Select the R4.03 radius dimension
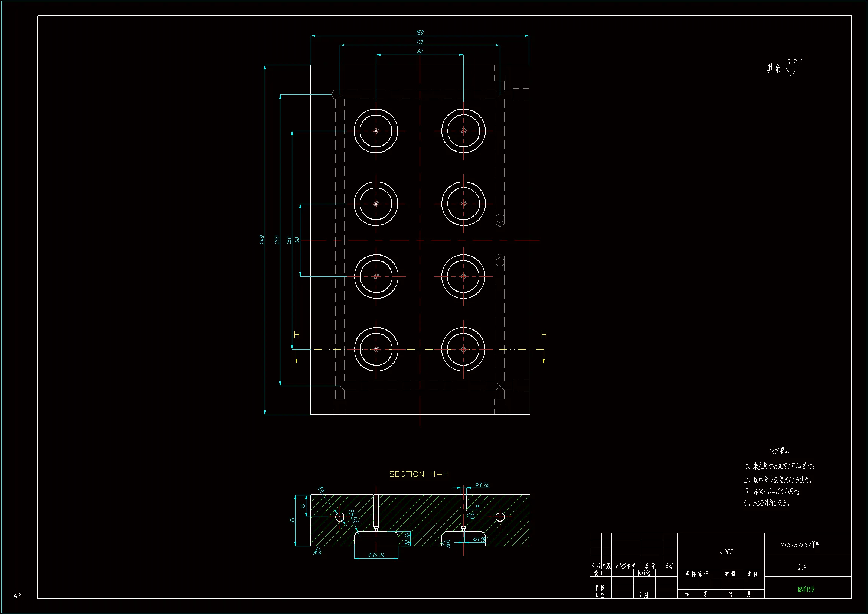Viewport: 868px width, 614px height. point(353,516)
